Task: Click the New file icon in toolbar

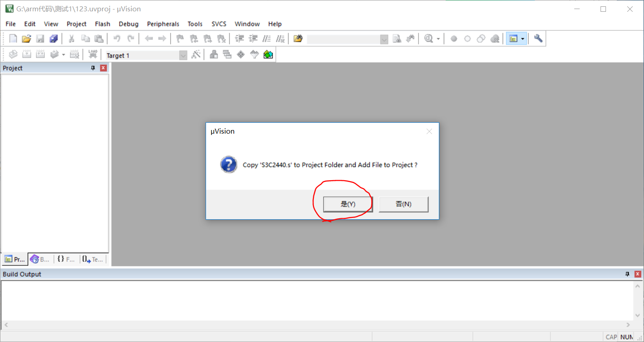Action: tap(13, 39)
